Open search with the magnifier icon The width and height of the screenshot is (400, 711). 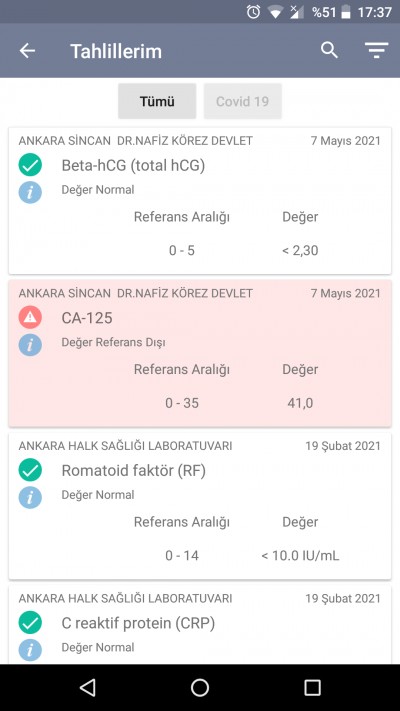[329, 50]
